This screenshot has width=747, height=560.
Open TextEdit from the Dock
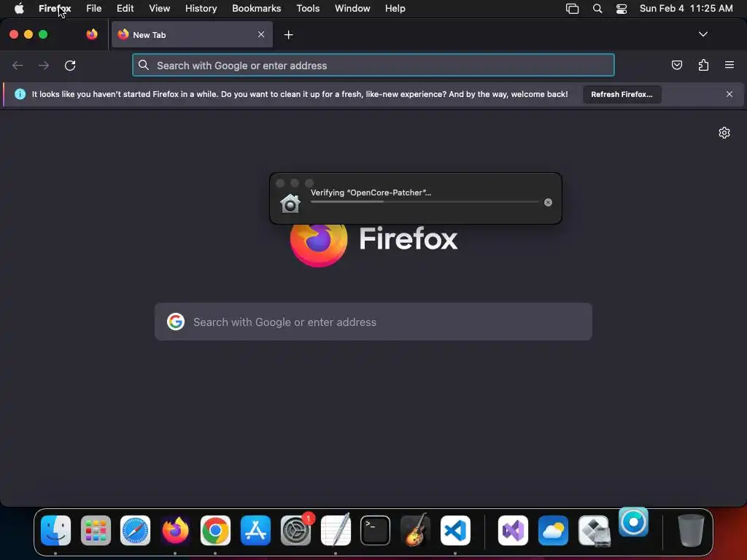point(336,531)
